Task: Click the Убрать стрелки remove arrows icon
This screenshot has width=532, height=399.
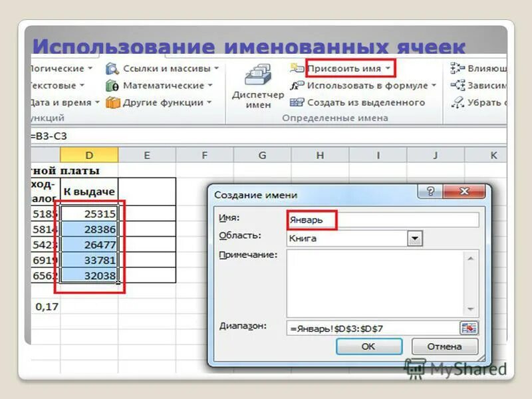Action: pos(458,102)
